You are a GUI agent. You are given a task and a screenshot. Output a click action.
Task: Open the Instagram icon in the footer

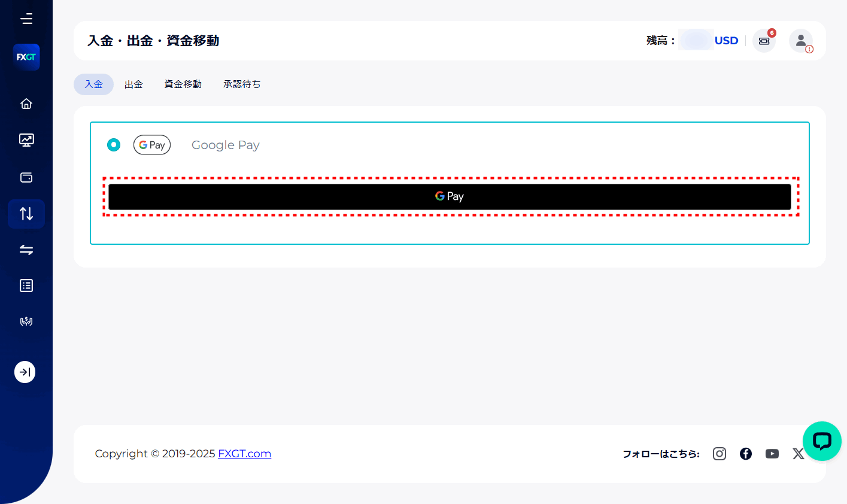tap(720, 454)
